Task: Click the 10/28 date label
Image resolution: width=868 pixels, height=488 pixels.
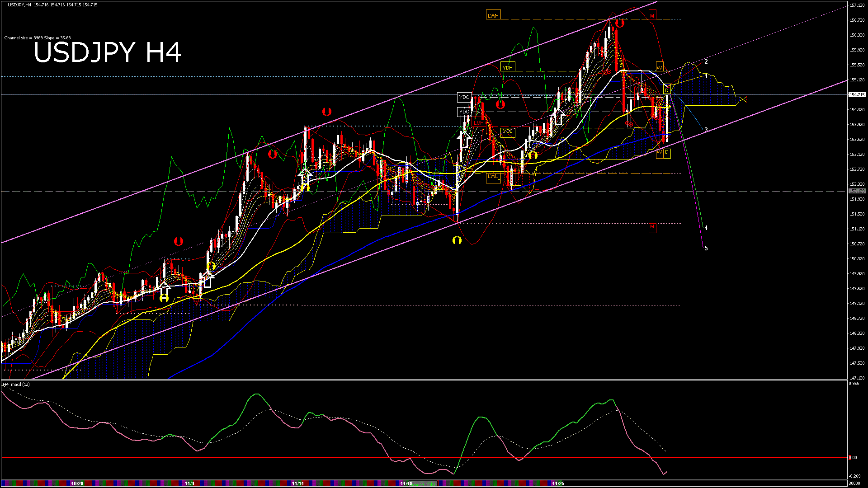Action: click(77, 483)
